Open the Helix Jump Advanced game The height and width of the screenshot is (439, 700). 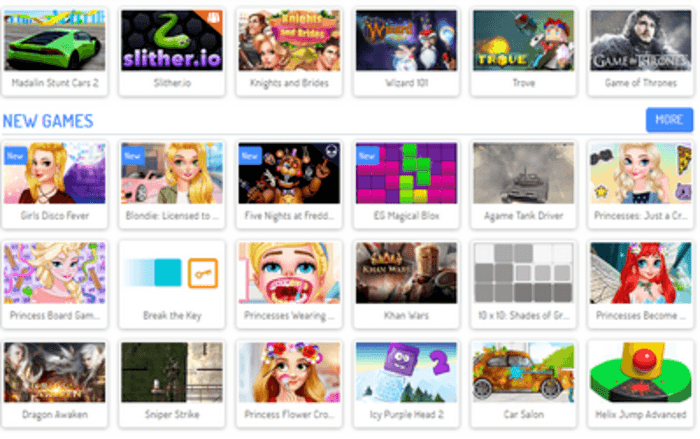click(640, 372)
